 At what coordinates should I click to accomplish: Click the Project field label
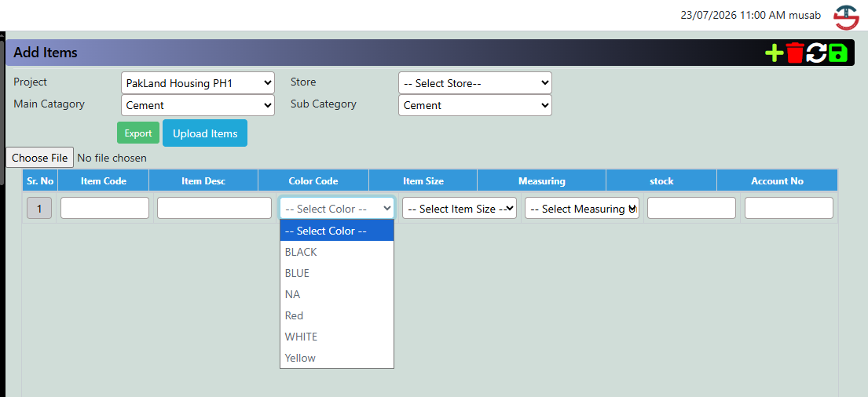pos(31,82)
